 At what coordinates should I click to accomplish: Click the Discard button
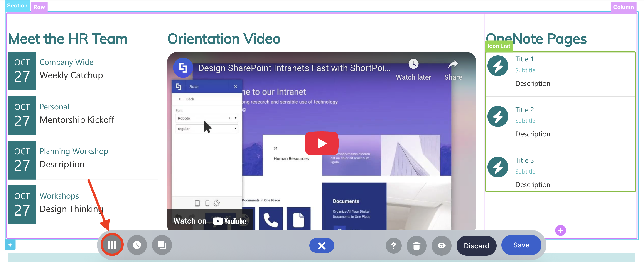(x=476, y=245)
